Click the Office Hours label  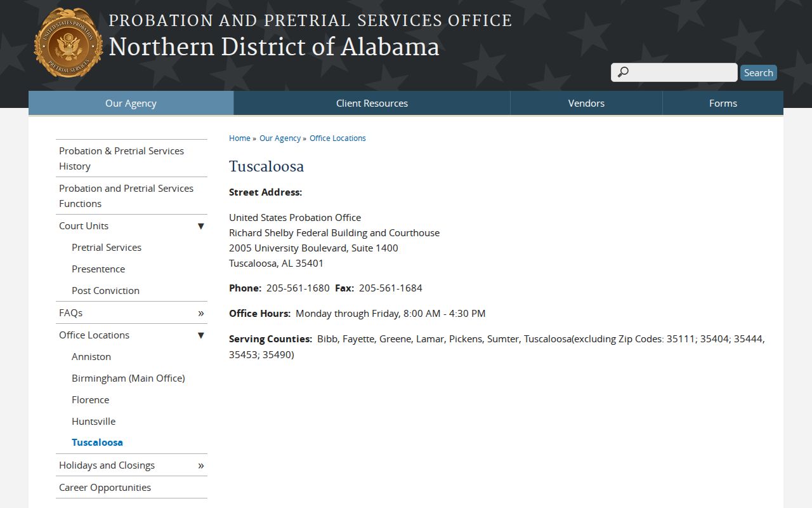pos(260,314)
